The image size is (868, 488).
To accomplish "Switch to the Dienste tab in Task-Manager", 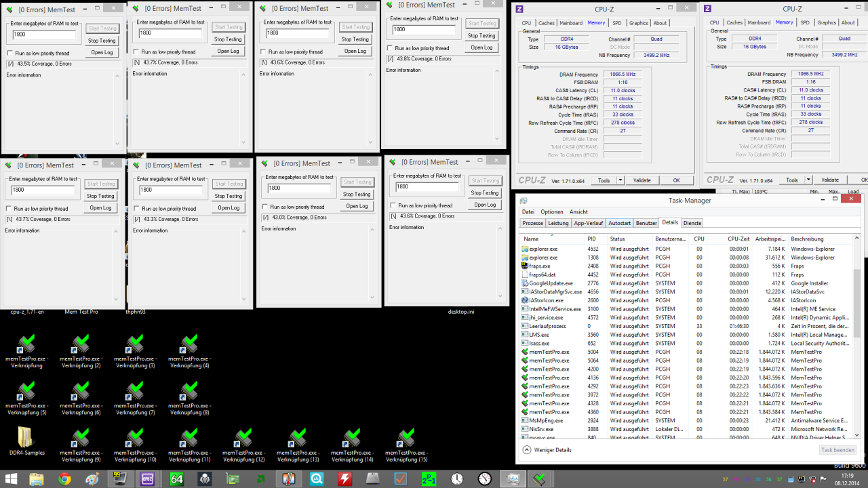I will (x=692, y=223).
